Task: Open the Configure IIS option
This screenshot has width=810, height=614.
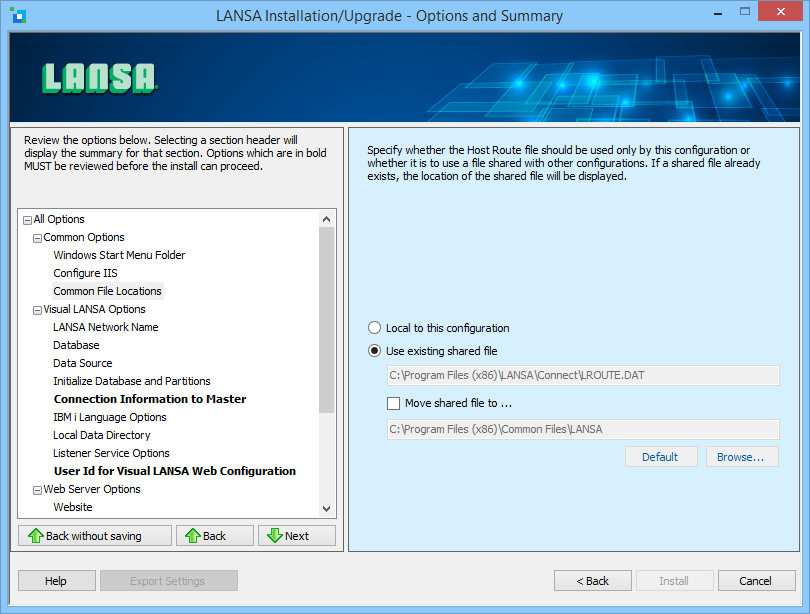Action: pyautogui.click(x=85, y=273)
